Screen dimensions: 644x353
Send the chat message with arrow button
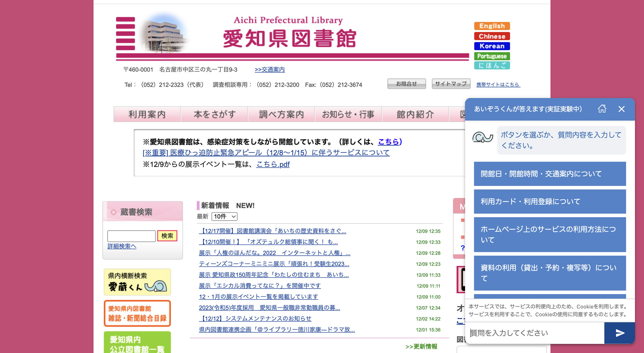(620, 333)
